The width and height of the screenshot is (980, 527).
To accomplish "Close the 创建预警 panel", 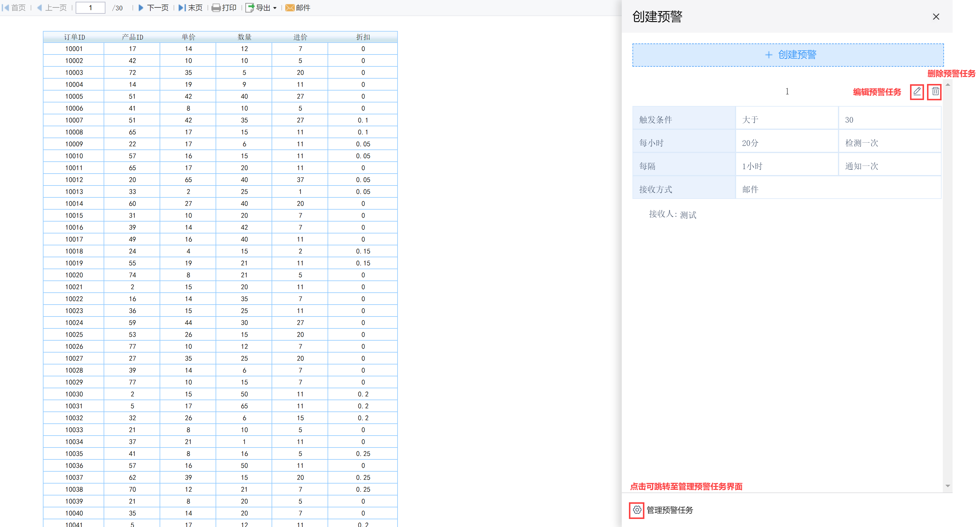I will click(936, 17).
